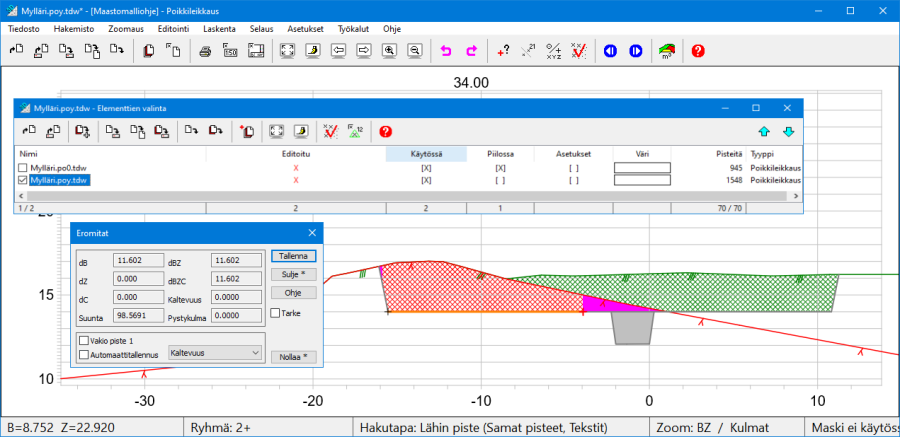Click the zoom in magnifier icon
Viewport: 900px width, 437px height.
tap(390, 50)
